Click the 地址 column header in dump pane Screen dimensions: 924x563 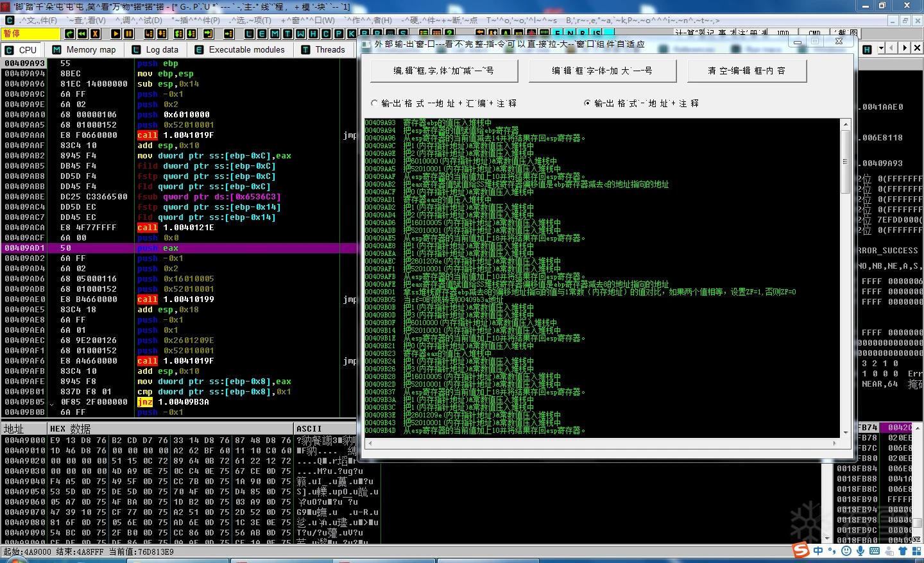(x=24, y=428)
